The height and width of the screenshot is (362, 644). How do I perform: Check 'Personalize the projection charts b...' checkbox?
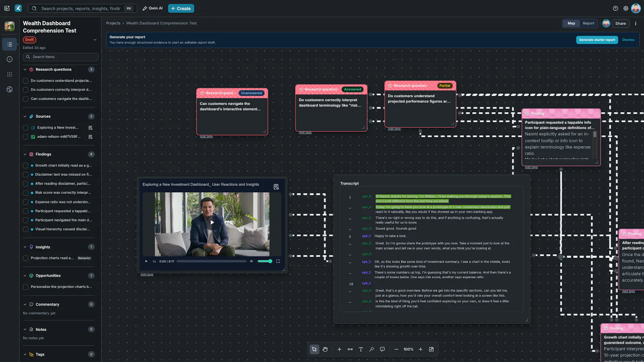pos(26,287)
